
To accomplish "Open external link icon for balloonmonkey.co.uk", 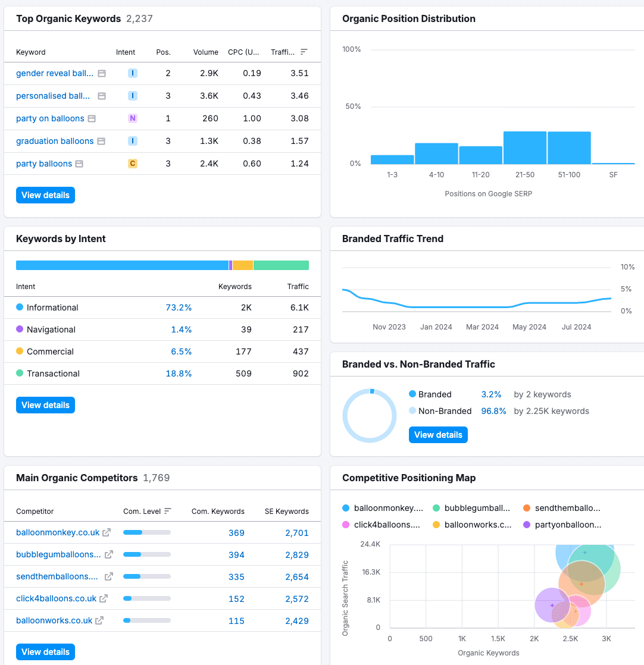I will point(107,532).
